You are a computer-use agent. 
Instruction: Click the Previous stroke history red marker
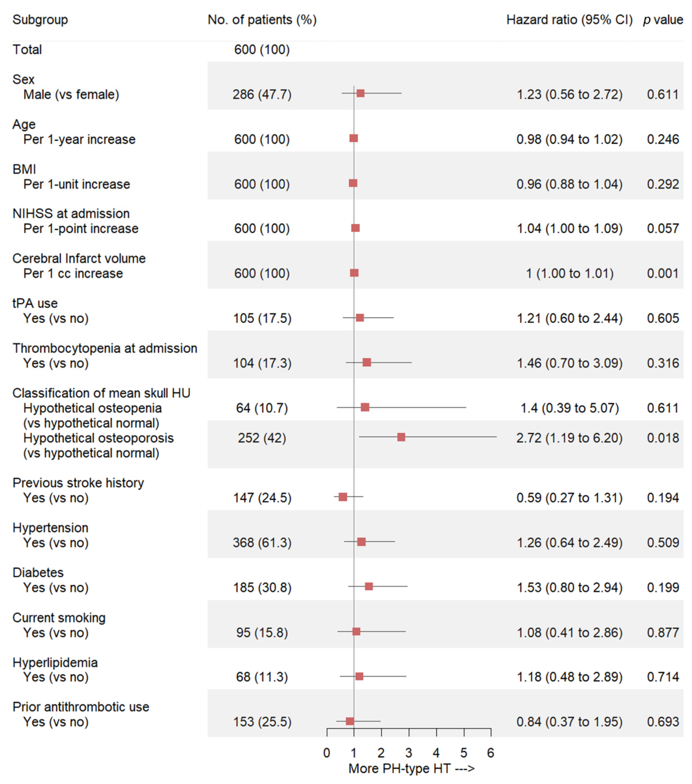click(343, 497)
